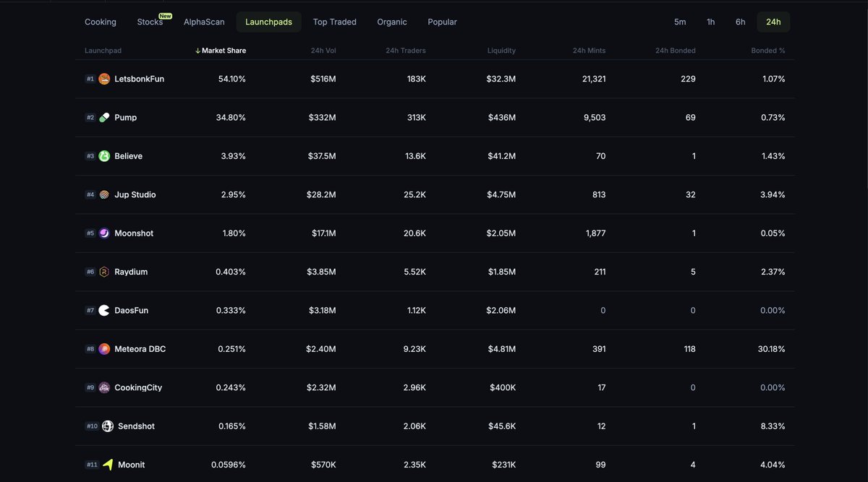This screenshot has height=482, width=868.
Task: Click the 229 bonded count
Action: pyautogui.click(x=688, y=79)
